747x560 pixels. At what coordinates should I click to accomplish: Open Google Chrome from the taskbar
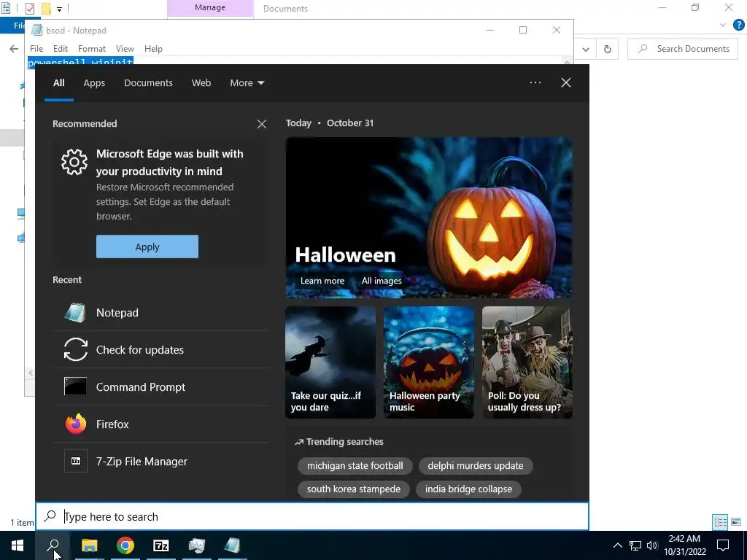[x=125, y=545]
